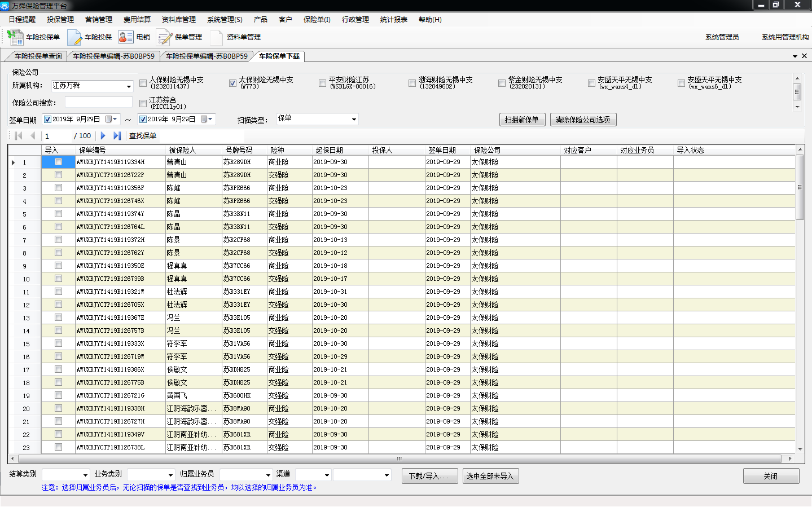Go to last page navigation arrow
The image size is (812, 507).
(x=117, y=136)
